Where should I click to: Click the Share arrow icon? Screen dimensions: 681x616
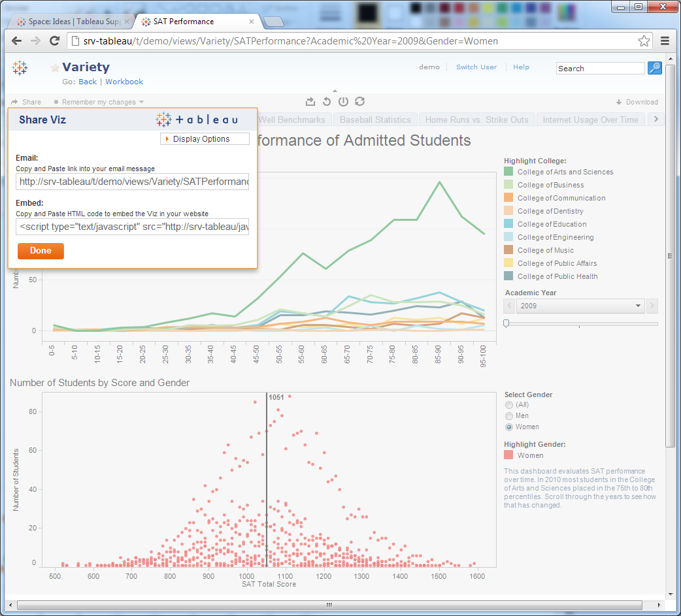point(15,101)
